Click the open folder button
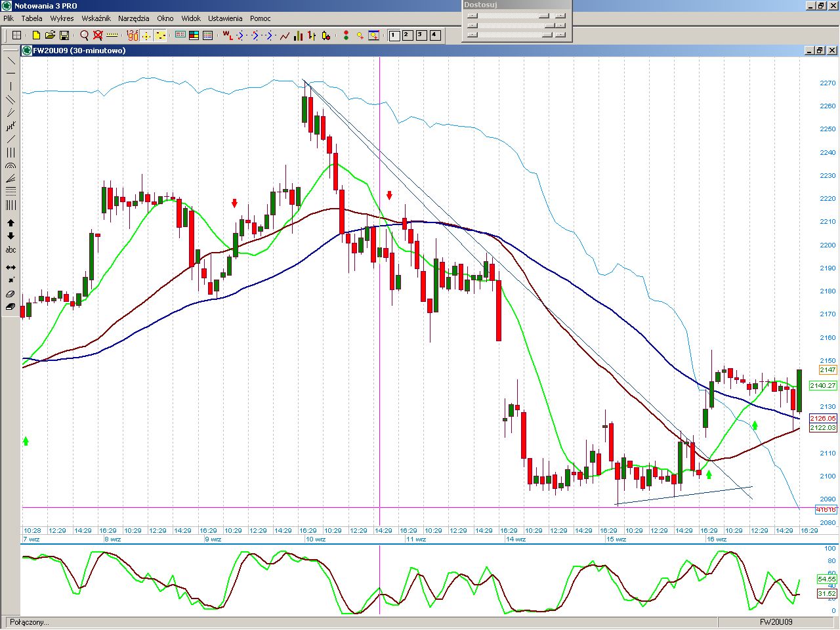The width and height of the screenshot is (840, 630). tap(50, 35)
